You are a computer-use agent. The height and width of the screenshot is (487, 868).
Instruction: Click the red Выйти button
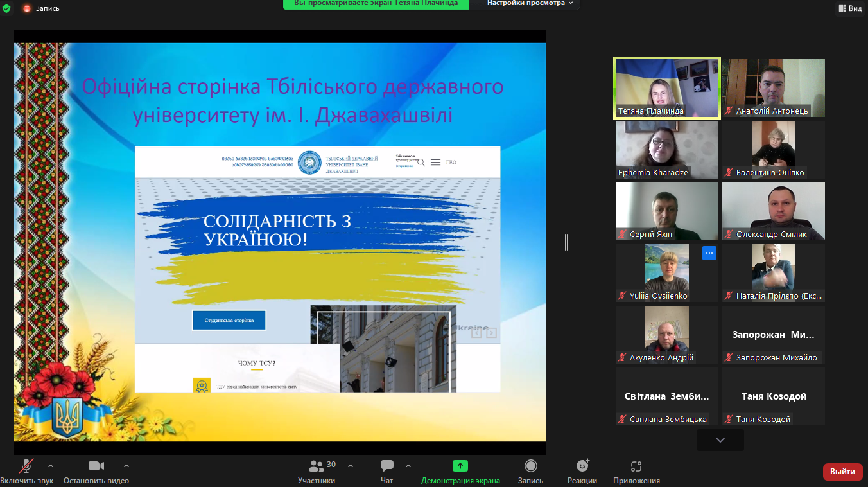842,472
